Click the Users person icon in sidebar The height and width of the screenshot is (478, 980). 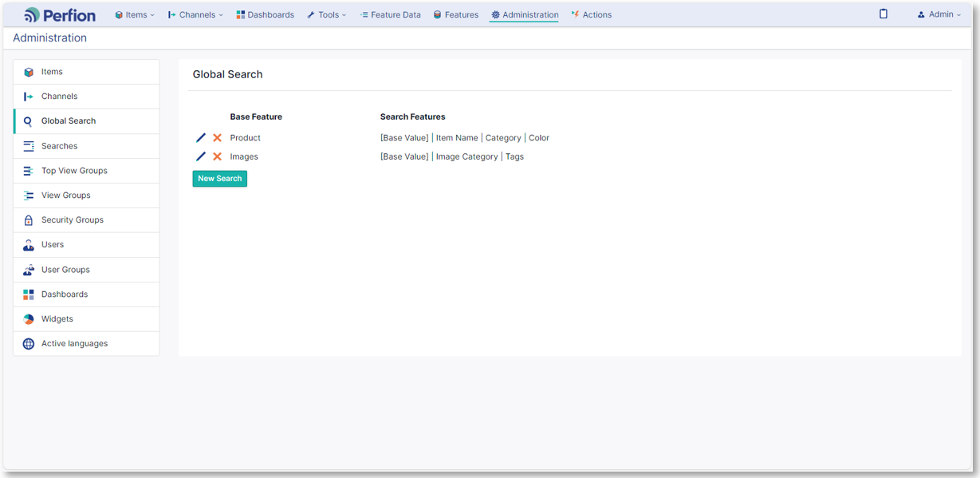29,245
